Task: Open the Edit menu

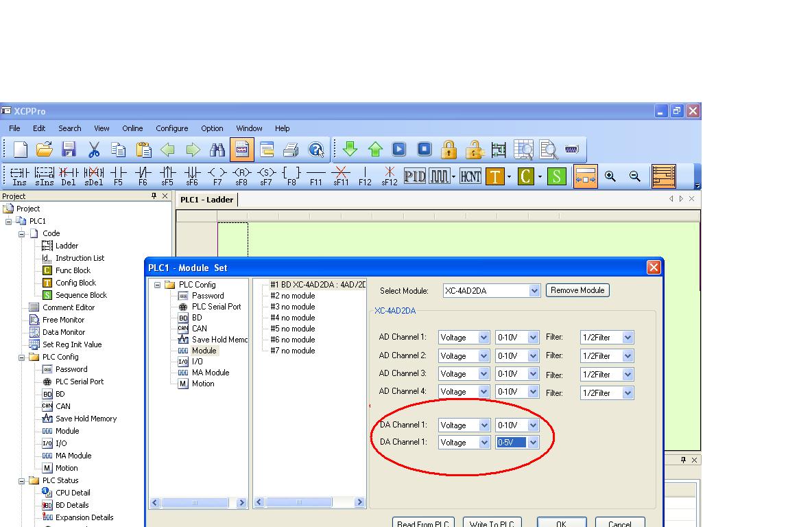Action: [39, 128]
